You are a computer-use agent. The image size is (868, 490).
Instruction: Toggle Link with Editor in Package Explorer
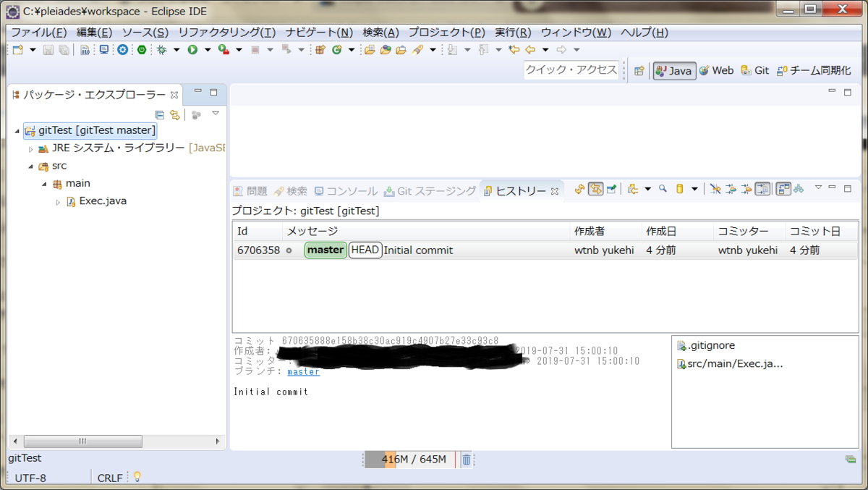(x=174, y=114)
